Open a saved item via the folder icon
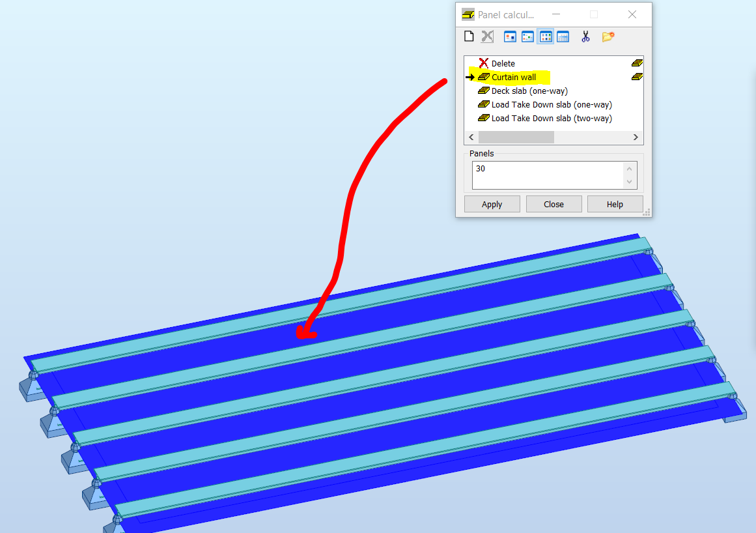Image resolution: width=756 pixels, height=533 pixels. point(607,36)
